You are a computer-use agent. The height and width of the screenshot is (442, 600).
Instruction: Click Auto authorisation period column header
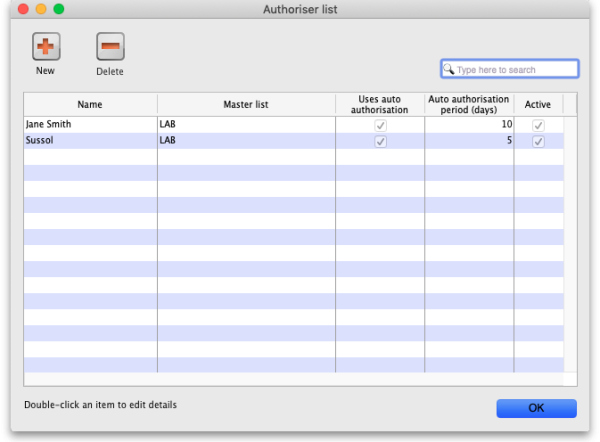coord(469,104)
